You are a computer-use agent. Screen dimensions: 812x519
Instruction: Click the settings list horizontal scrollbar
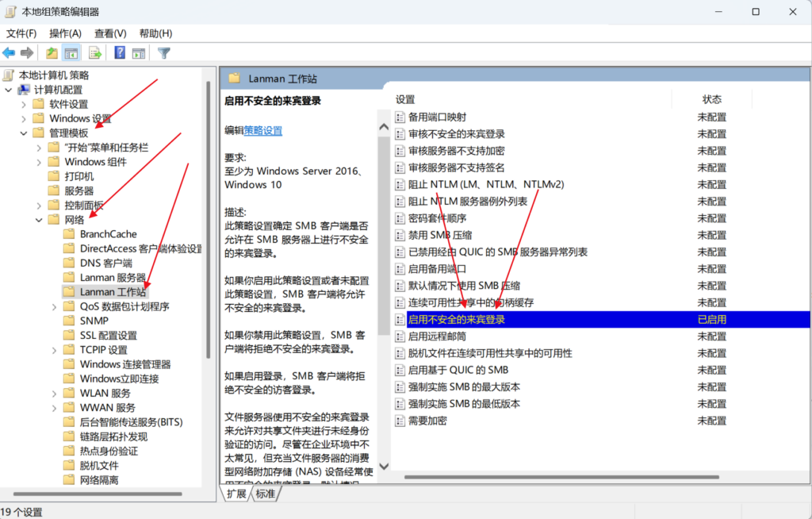(x=561, y=477)
